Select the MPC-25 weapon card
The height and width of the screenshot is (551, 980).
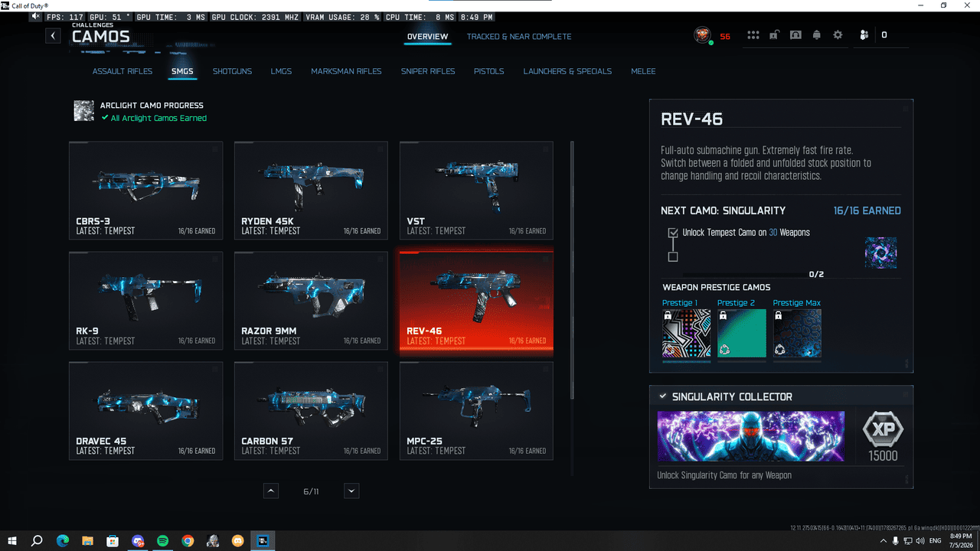476,411
